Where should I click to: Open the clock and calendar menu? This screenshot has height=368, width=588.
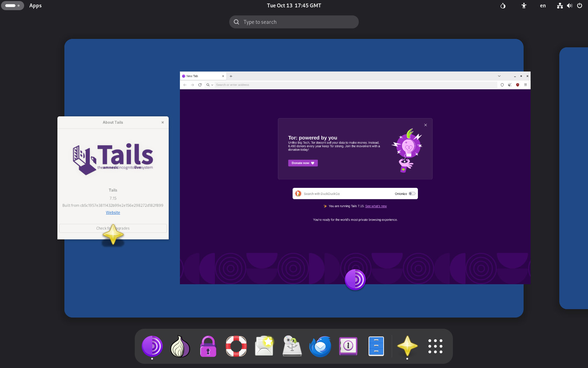pyautogui.click(x=294, y=6)
